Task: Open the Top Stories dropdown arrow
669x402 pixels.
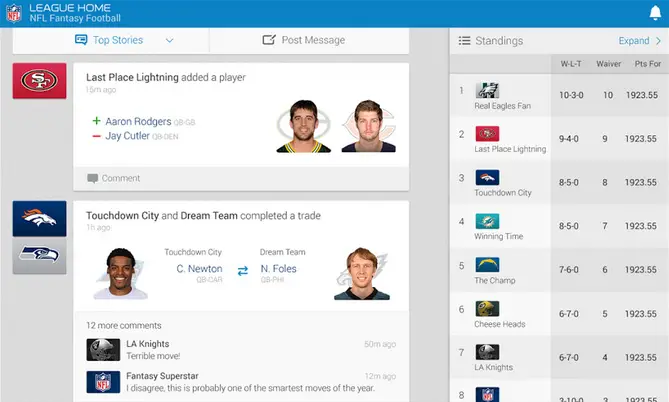Action: coord(169,41)
